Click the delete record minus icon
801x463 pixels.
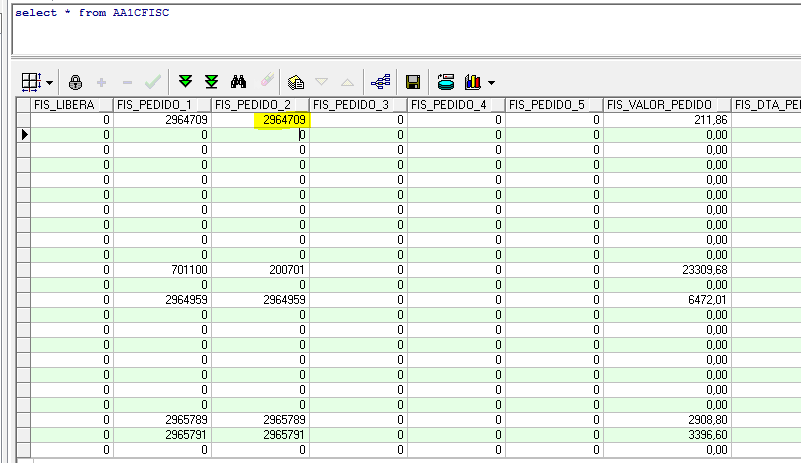pos(127,82)
